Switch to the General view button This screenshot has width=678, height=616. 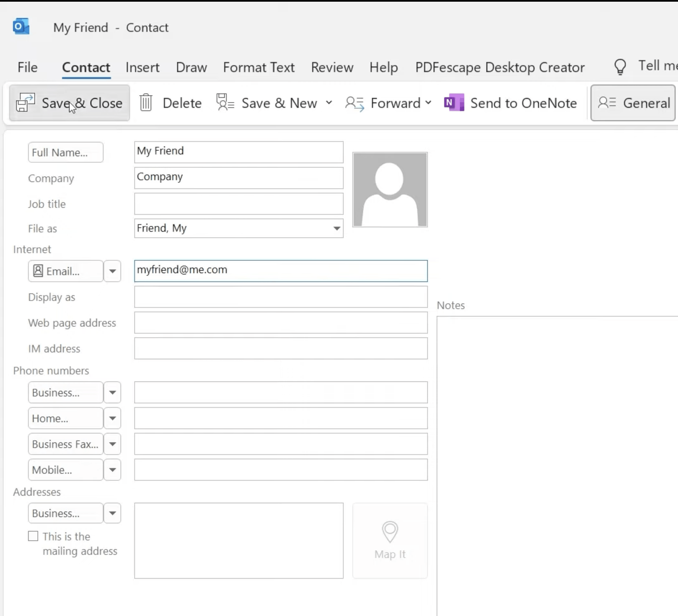pyautogui.click(x=633, y=103)
